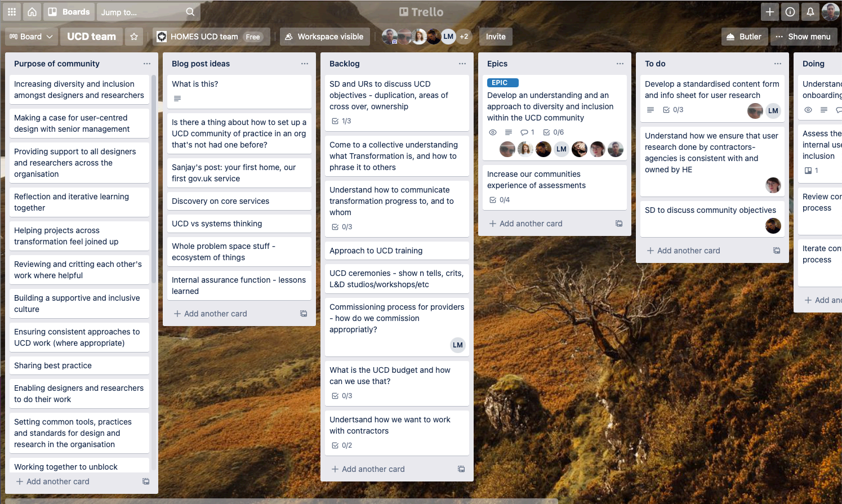Open Discovery on core services card
This screenshot has width=842, height=504.
(x=239, y=201)
